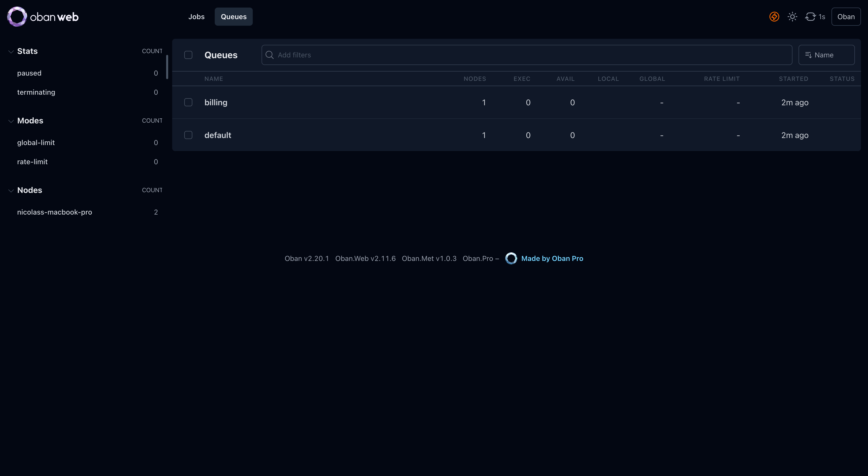868x476 pixels.
Task: Switch to the Jobs tab
Action: [196, 16]
